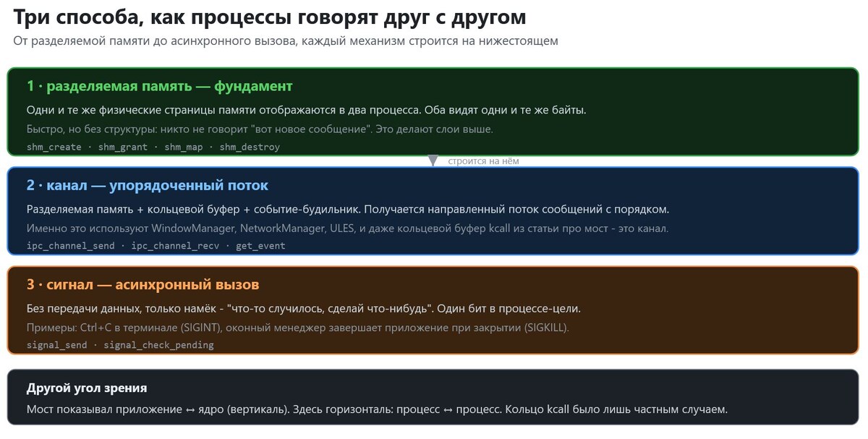Click the gray note 'Примеры: Ctrl+C в терминале'

(298, 328)
